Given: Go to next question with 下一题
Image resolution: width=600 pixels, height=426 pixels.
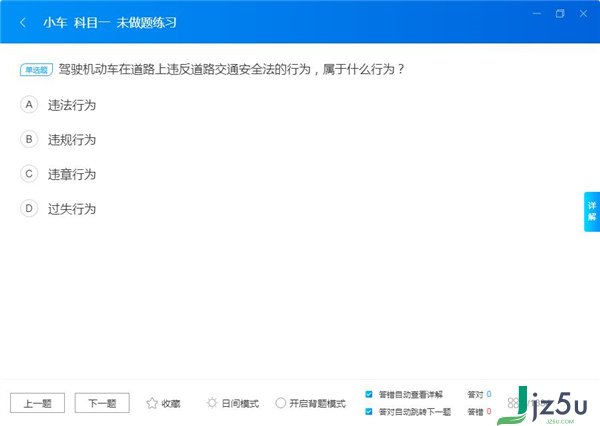Looking at the screenshot, I should click(x=102, y=403).
